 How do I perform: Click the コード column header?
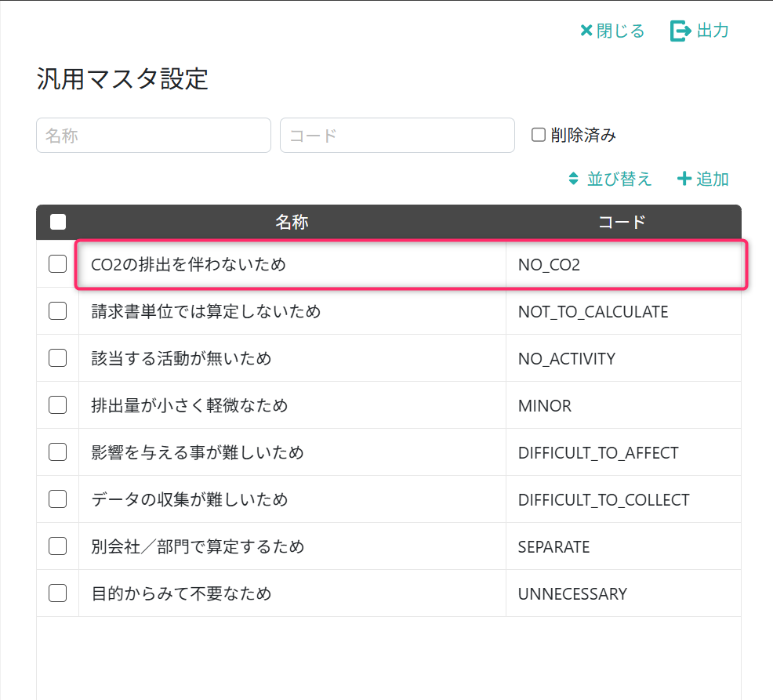coord(622,223)
